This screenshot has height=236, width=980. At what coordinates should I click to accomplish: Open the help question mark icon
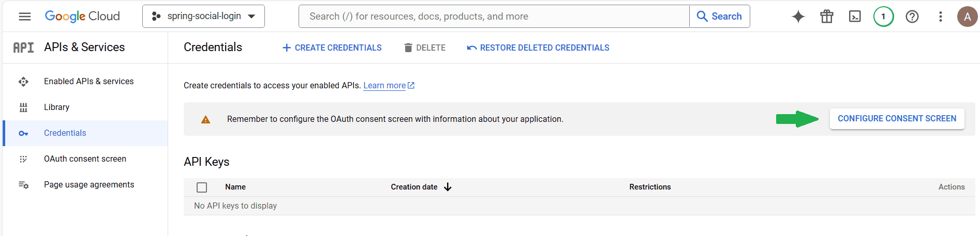tap(912, 17)
